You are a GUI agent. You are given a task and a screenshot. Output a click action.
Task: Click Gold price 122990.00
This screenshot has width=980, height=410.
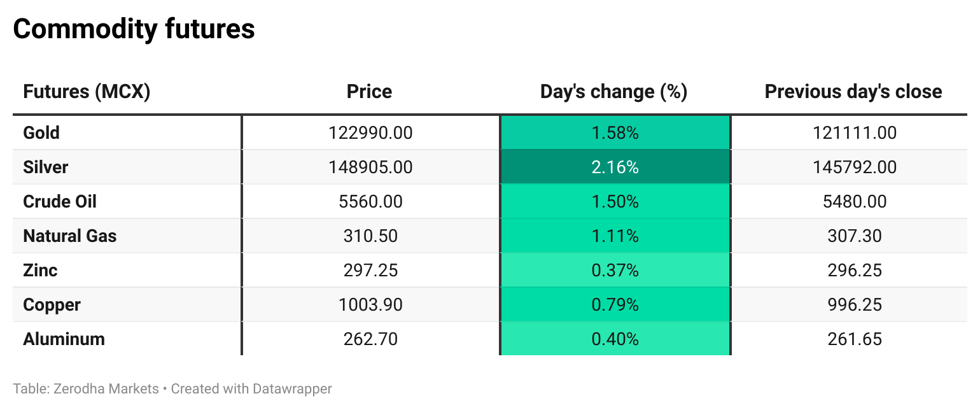(370, 133)
